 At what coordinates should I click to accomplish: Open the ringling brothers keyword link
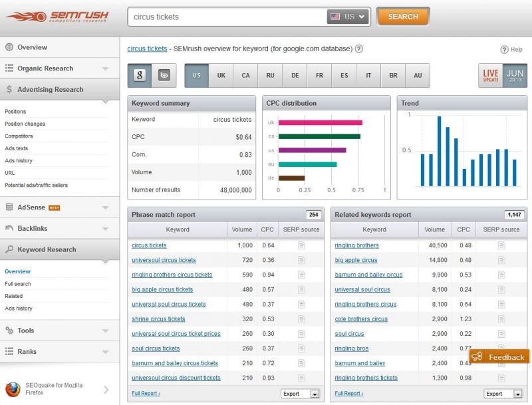356,245
